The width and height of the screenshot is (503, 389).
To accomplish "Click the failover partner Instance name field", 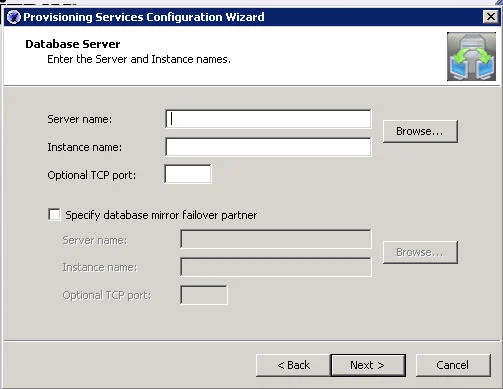I will [276, 267].
